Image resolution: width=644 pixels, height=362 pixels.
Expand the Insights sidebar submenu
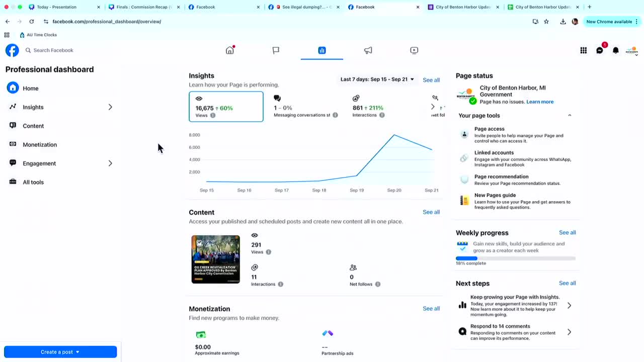pos(110,107)
